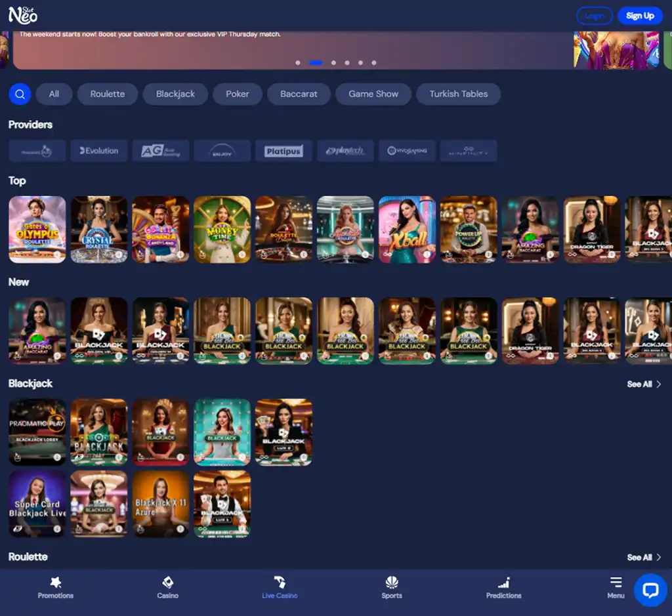The height and width of the screenshot is (616, 672).
Task: Jump to first banner slide dot
Action: 298,62
